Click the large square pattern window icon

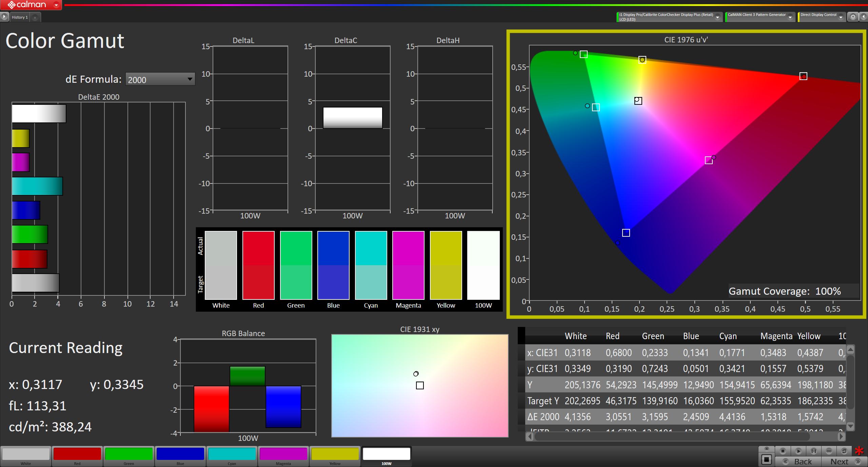766,460
